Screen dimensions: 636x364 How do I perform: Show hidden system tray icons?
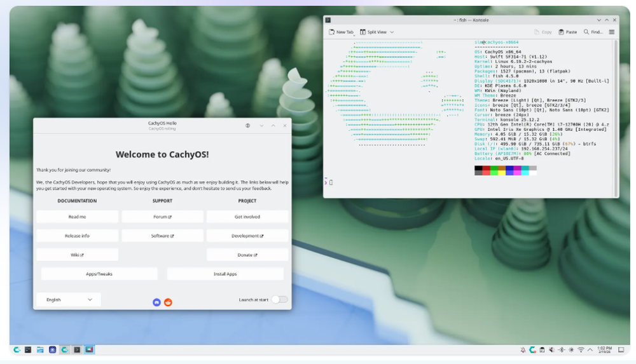pyautogui.click(x=590, y=350)
